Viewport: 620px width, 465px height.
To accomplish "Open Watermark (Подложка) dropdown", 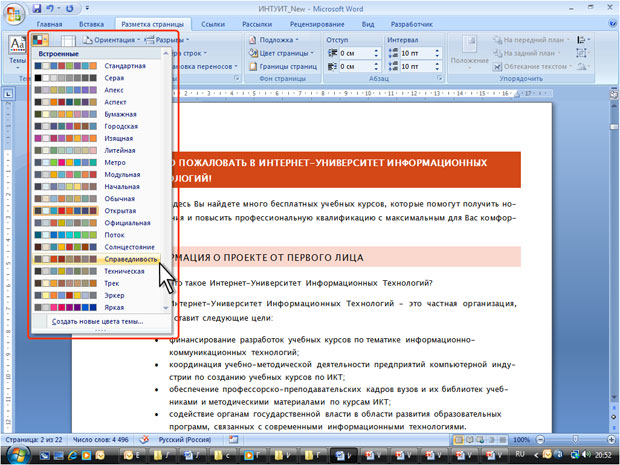I will tap(274, 40).
